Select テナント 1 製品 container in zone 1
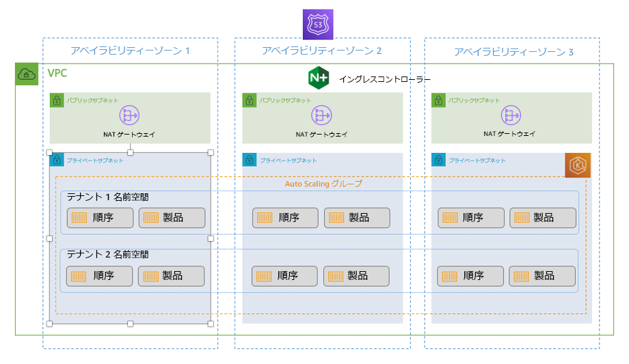Screen dimensions: 629x364 pyautogui.click(x=172, y=218)
